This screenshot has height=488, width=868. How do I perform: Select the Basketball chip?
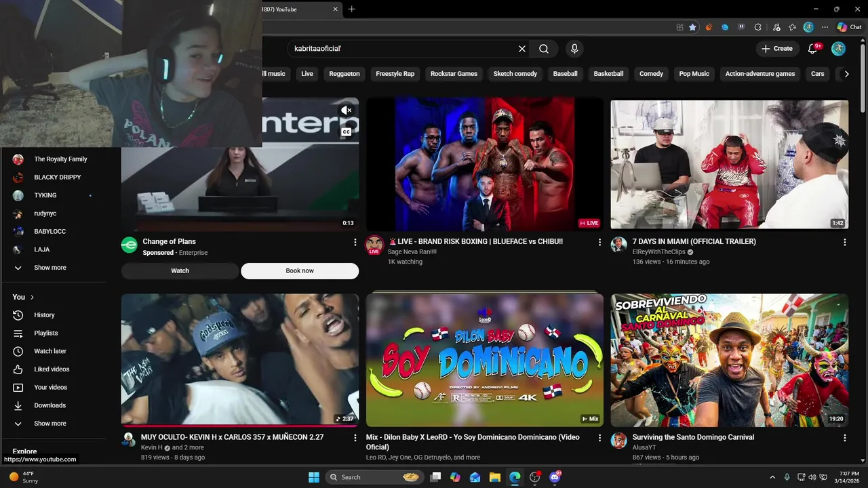pyautogui.click(x=608, y=74)
